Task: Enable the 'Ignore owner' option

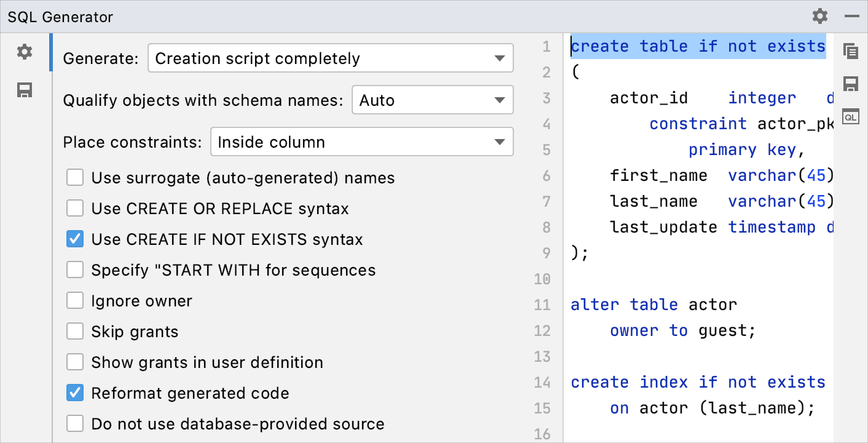Action: (x=74, y=300)
